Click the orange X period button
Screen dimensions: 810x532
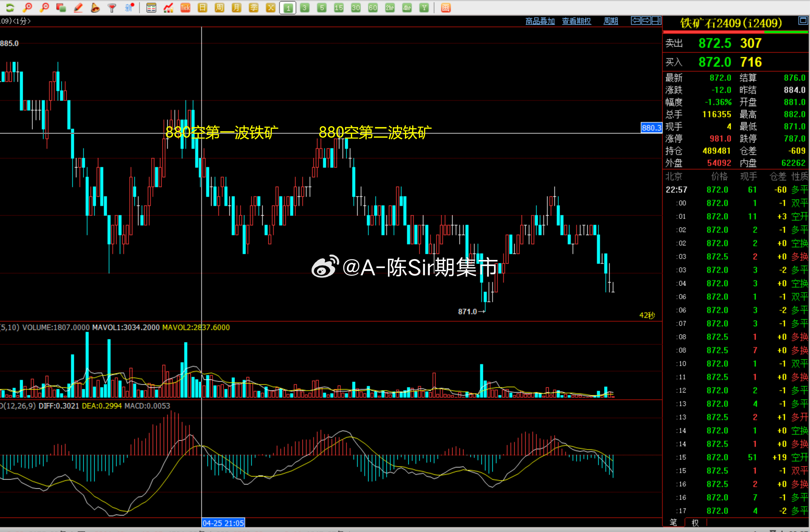pyautogui.click(x=271, y=7)
